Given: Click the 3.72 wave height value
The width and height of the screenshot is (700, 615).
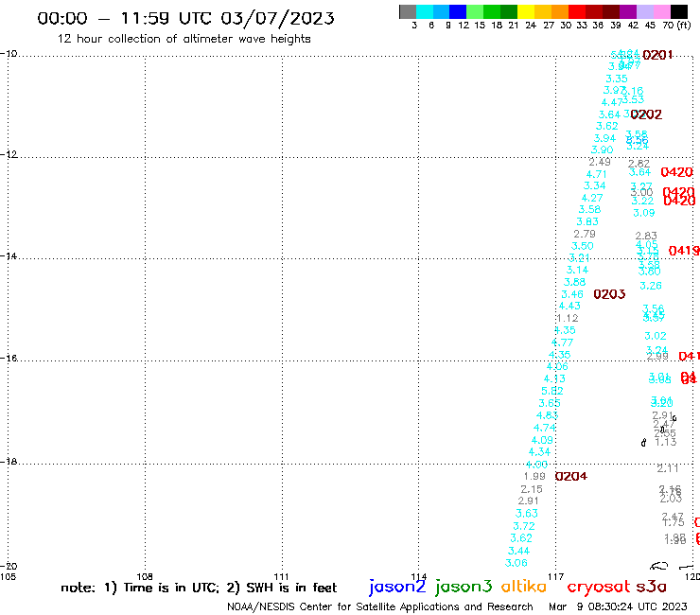Looking at the screenshot, I should coord(524,526).
